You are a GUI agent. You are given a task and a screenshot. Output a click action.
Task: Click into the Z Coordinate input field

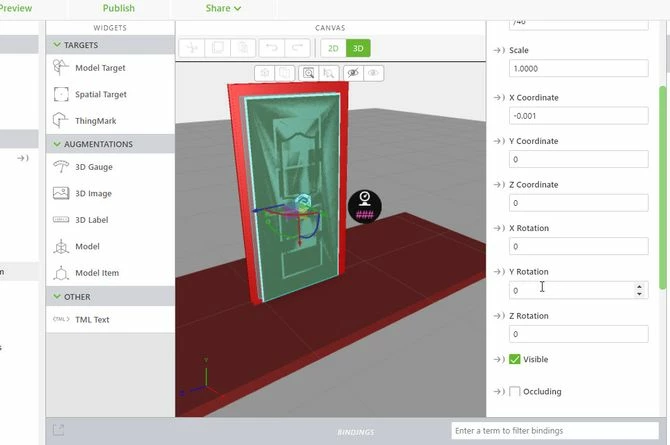coord(579,203)
